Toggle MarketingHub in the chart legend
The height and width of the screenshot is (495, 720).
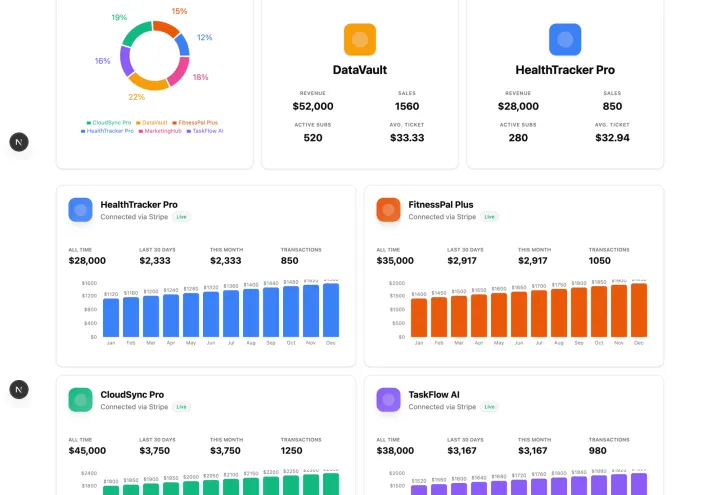[x=160, y=131]
